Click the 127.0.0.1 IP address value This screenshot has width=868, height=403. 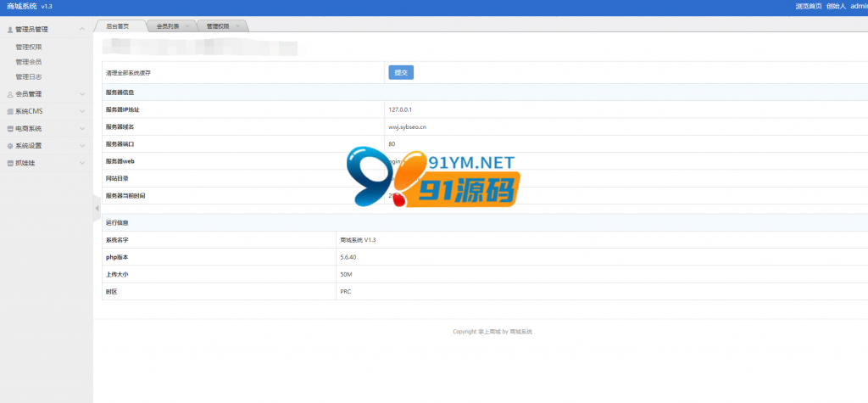pyautogui.click(x=400, y=109)
